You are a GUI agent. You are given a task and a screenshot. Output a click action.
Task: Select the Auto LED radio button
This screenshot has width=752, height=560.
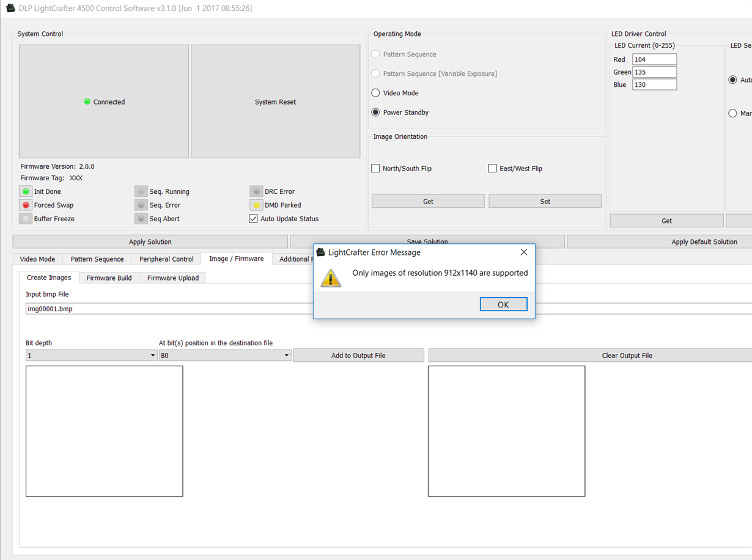(x=732, y=79)
